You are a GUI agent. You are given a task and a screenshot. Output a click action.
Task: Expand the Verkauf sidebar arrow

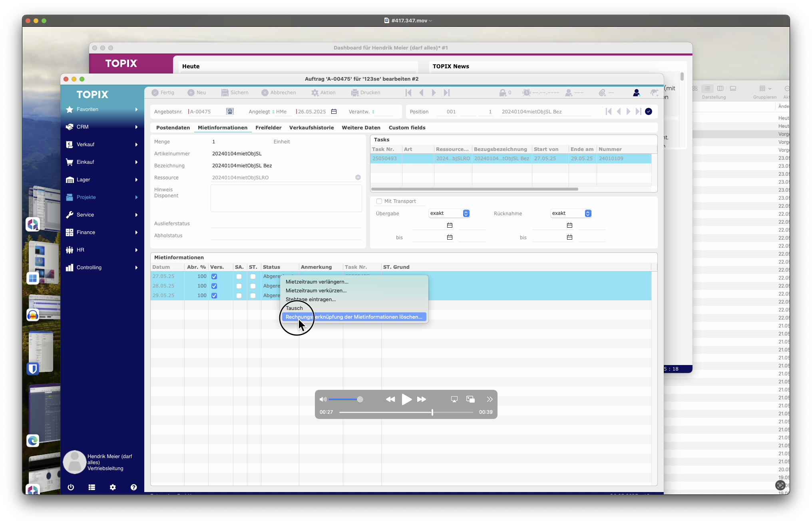[137, 145]
